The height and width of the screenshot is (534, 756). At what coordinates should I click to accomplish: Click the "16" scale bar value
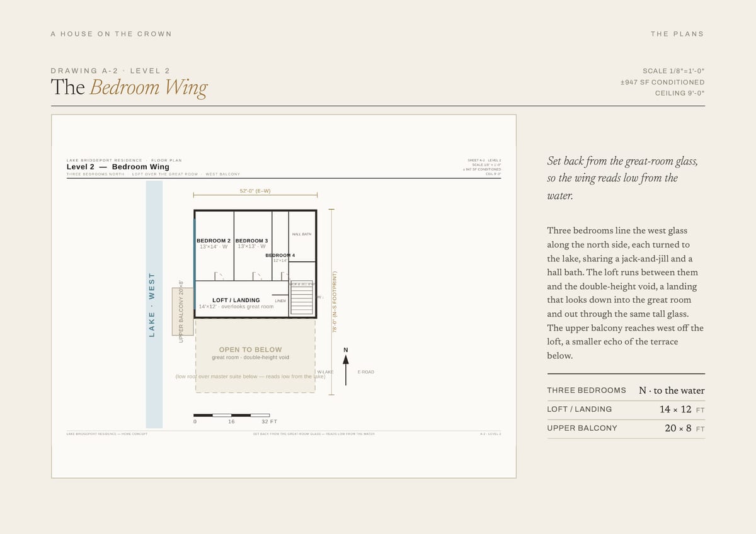231,422
